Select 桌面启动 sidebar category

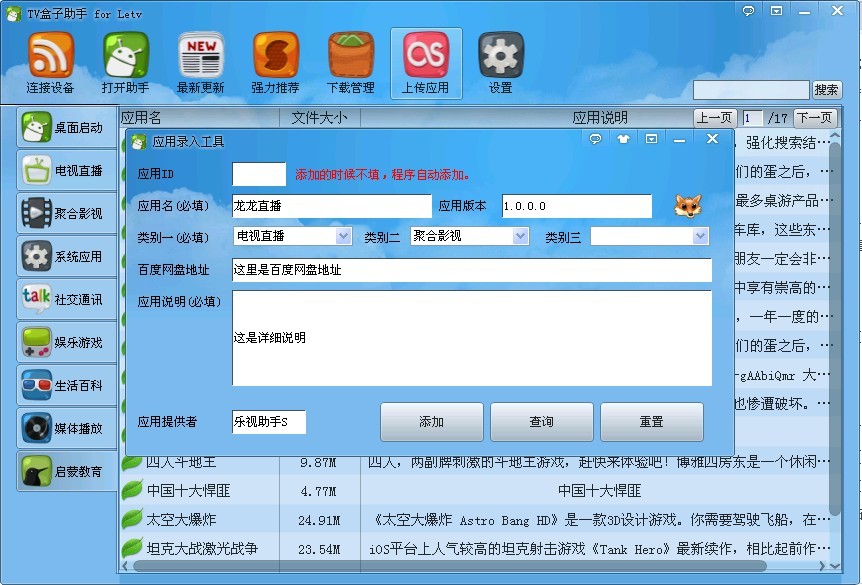coord(67,128)
